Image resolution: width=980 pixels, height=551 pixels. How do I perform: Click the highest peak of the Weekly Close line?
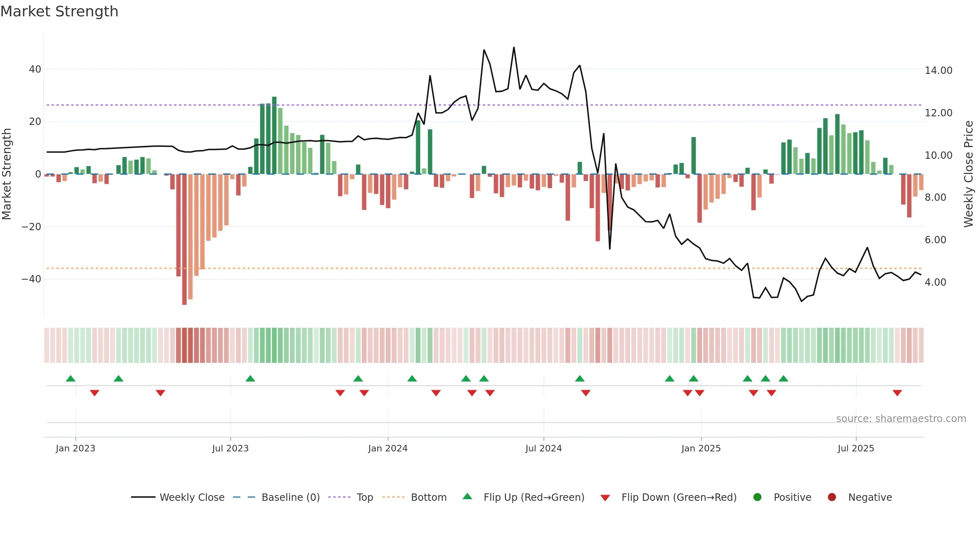pyautogui.click(x=514, y=47)
